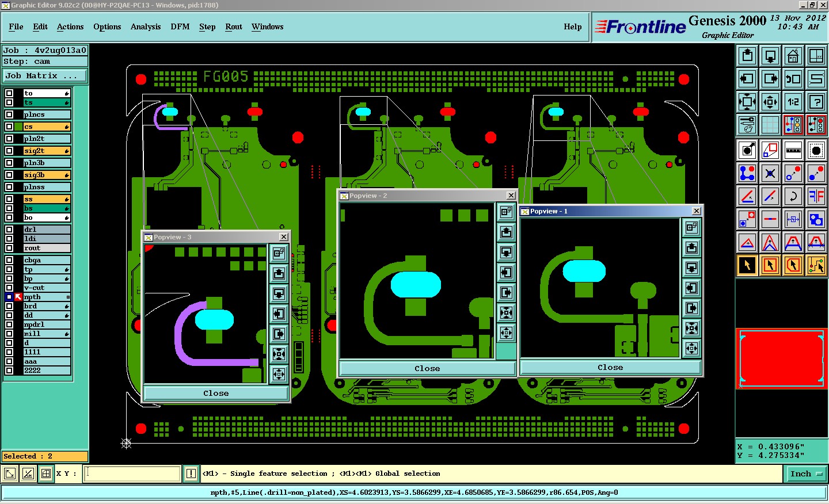Click Close in Popview - 1
829x504 pixels.
(610, 367)
